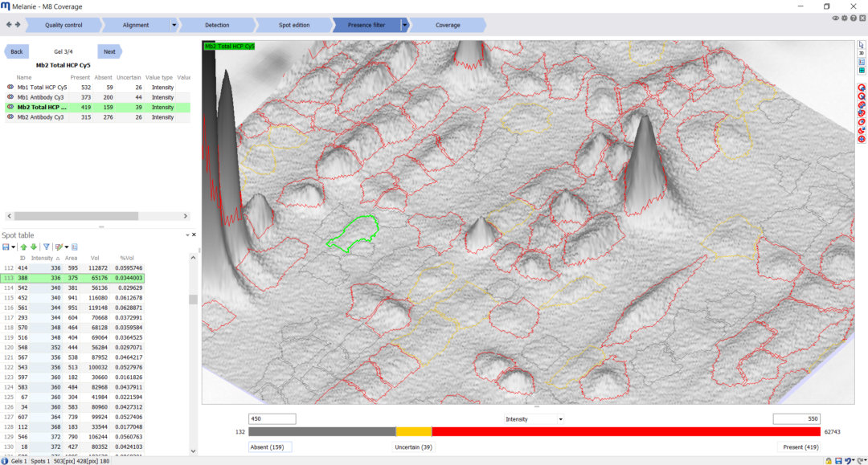Screen dimensions: 868x465
Task: Click the Back gel button
Action: pyautogui.click(x=17, y=51)
